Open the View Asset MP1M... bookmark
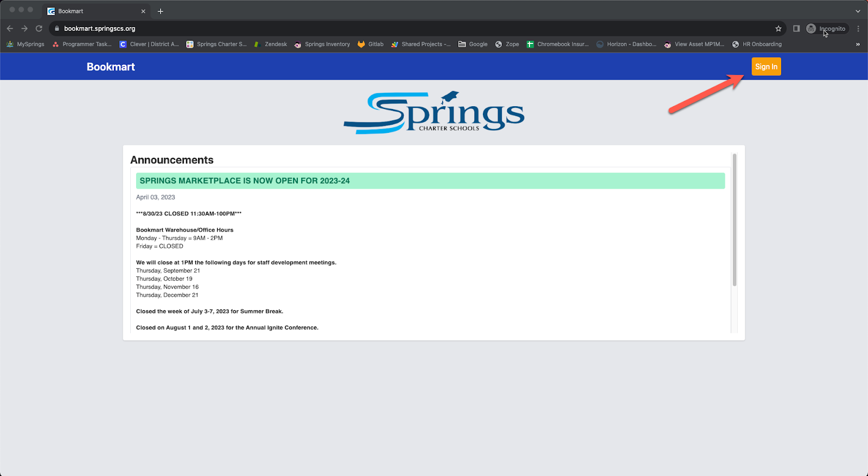 [x=694, y=44]
